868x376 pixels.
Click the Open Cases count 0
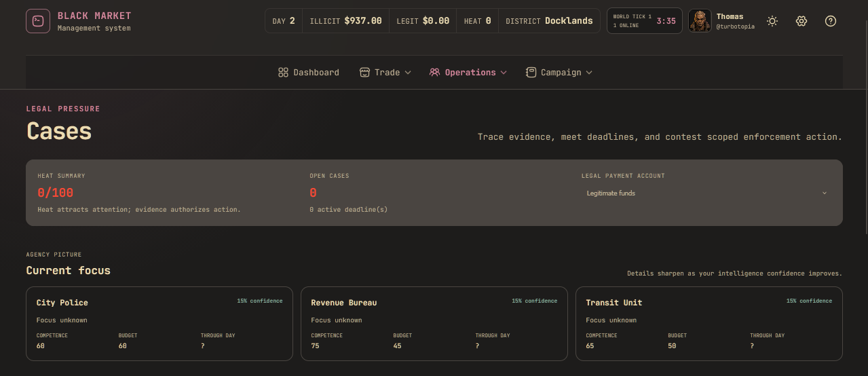click(313, 193)
